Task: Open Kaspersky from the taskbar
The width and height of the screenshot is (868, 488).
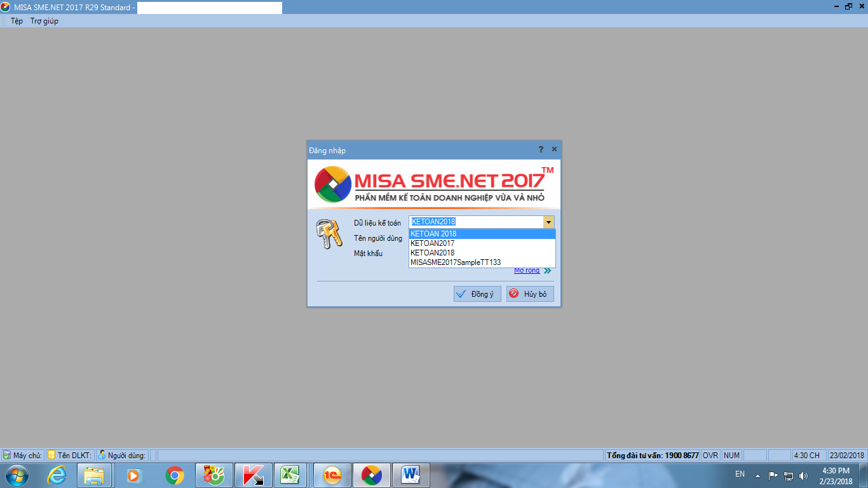Action: [x=253, y=475]
